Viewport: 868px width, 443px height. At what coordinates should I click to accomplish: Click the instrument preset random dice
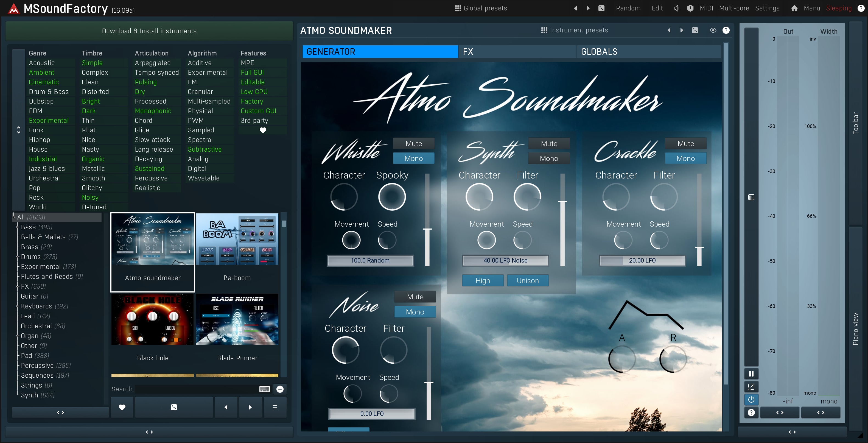click(695, 30)
